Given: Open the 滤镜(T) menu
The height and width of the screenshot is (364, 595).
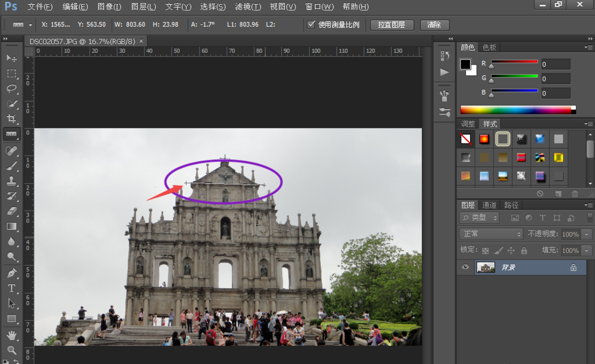Looking at the screenshot, I should pyautogui.click(x=247, y=7).
